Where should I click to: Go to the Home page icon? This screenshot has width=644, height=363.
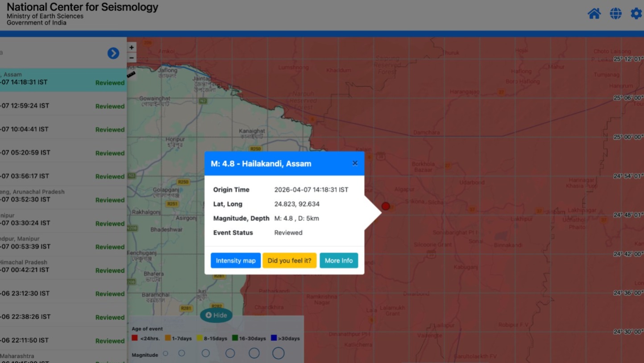point(594,14)
